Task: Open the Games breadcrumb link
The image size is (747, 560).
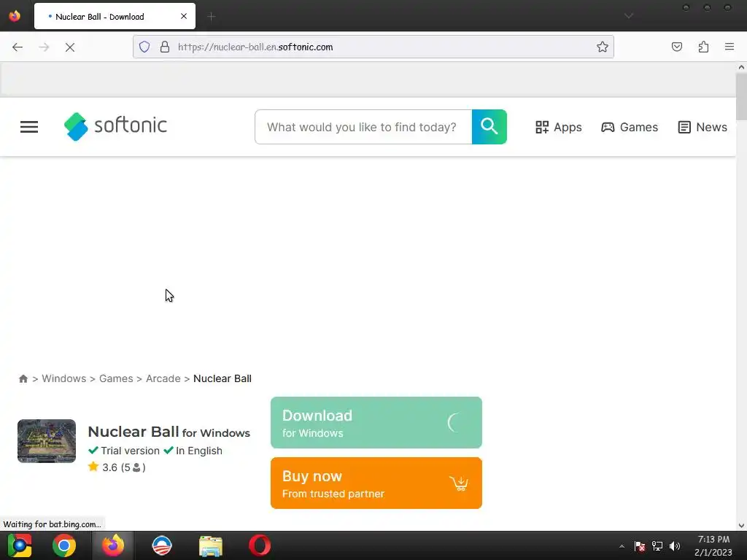Action: click(116, 378)
